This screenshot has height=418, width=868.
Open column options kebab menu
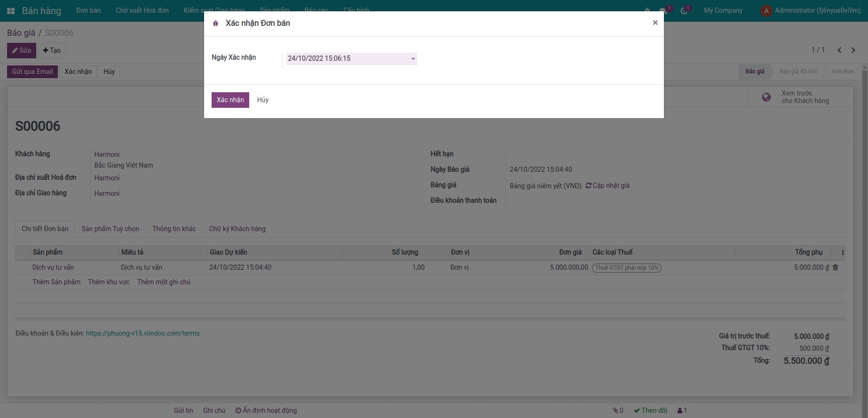pyautogui.click(x=843, y=253)
